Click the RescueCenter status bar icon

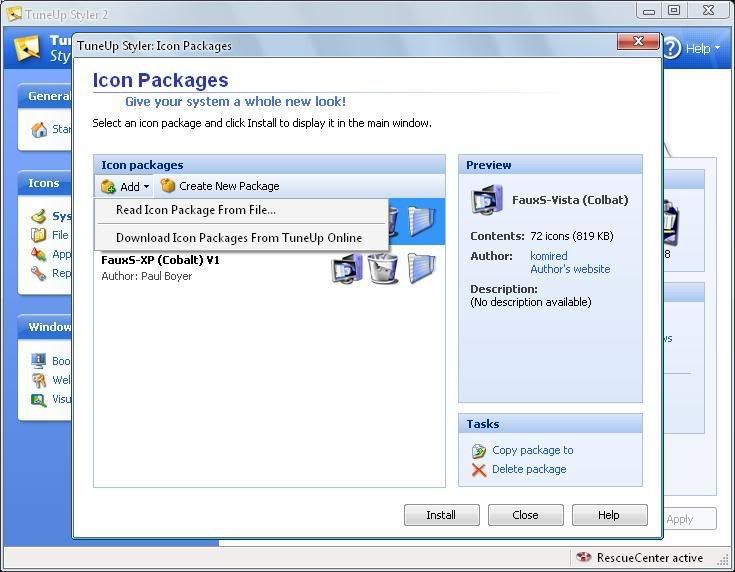(584, 558)
